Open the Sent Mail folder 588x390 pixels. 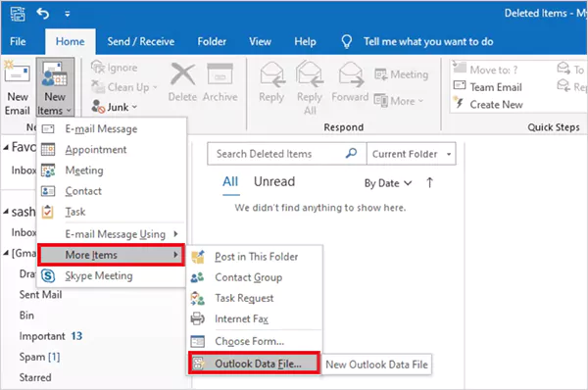[x=40, y=295]
